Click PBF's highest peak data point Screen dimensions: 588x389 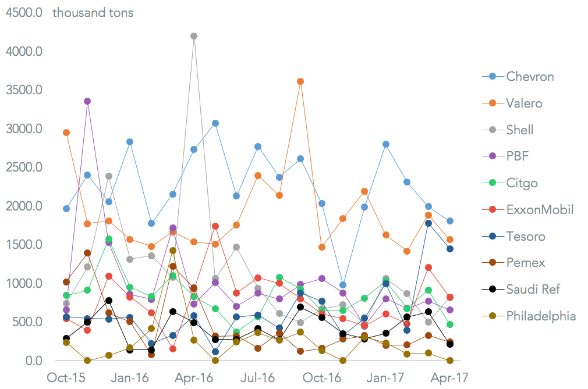[x=87, y=101]
